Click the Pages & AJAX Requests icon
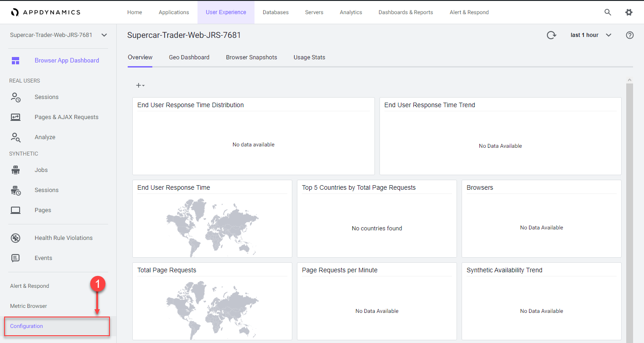Image resolution: width=644 pixels, height=343 pixels. 16,117
